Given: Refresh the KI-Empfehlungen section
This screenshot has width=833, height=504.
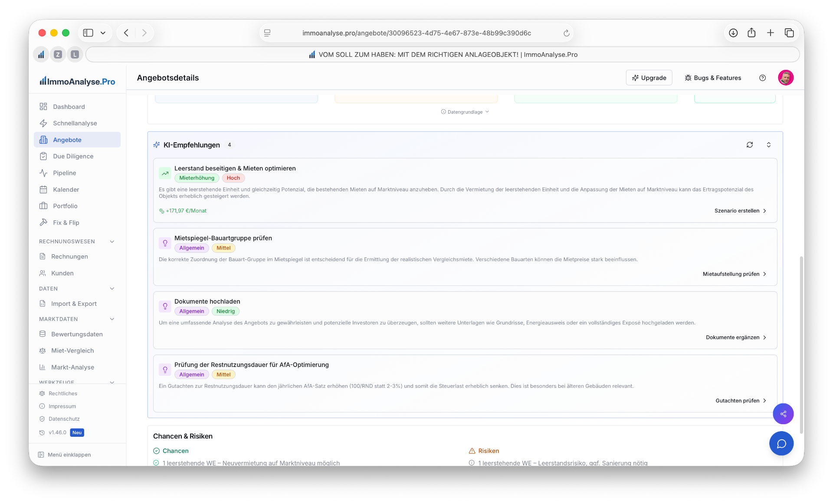Looking at the screenshot, I should [749, 145].
